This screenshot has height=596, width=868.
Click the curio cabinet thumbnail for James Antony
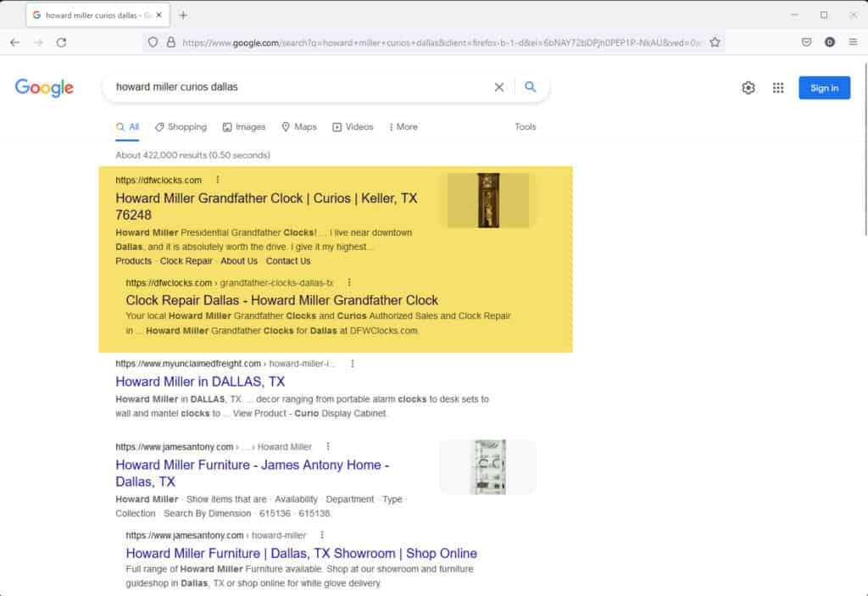click(x=488, y=467)
